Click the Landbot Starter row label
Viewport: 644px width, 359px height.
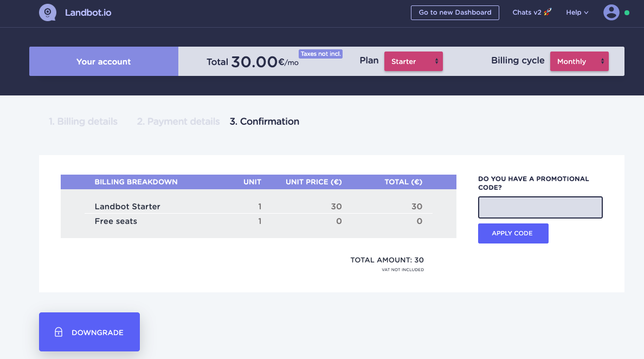(127, 207)
